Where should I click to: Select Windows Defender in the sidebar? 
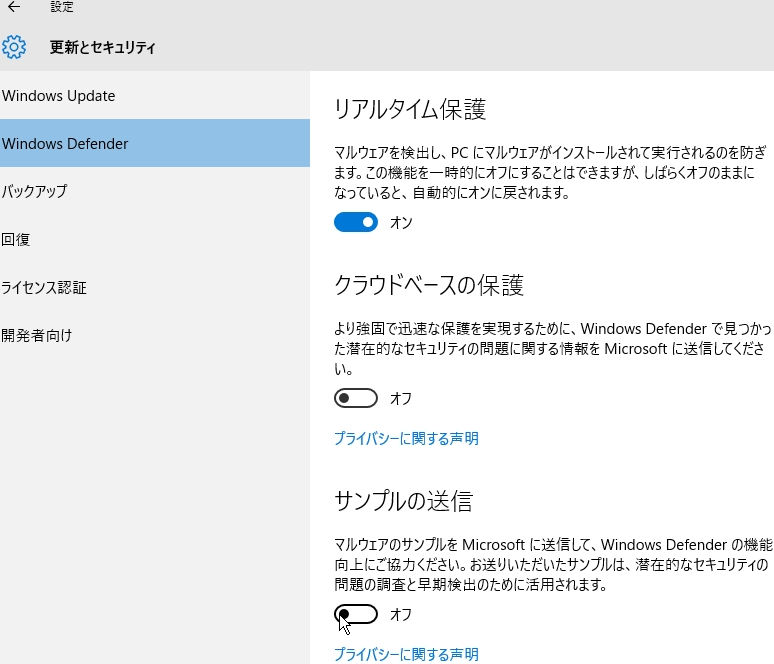click(x=155, y=143)
